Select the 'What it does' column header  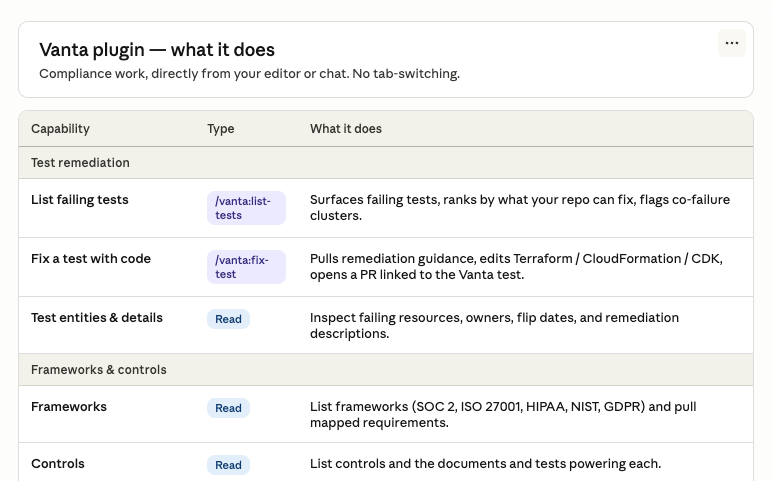(x=346, y=129)
